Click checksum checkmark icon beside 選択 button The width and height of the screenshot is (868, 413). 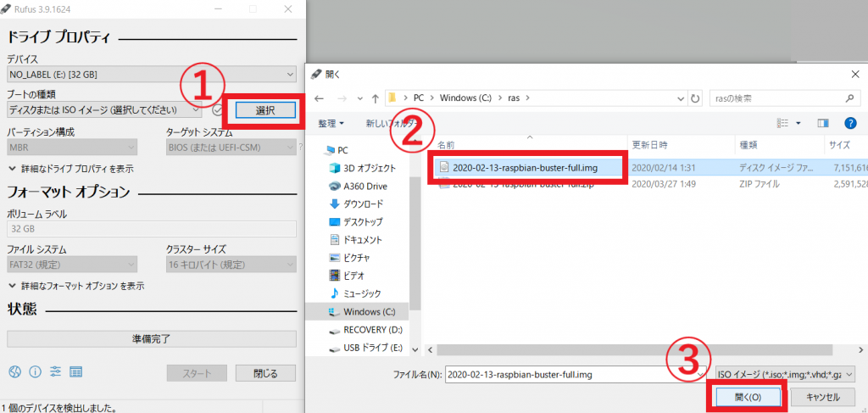[218, 110]
